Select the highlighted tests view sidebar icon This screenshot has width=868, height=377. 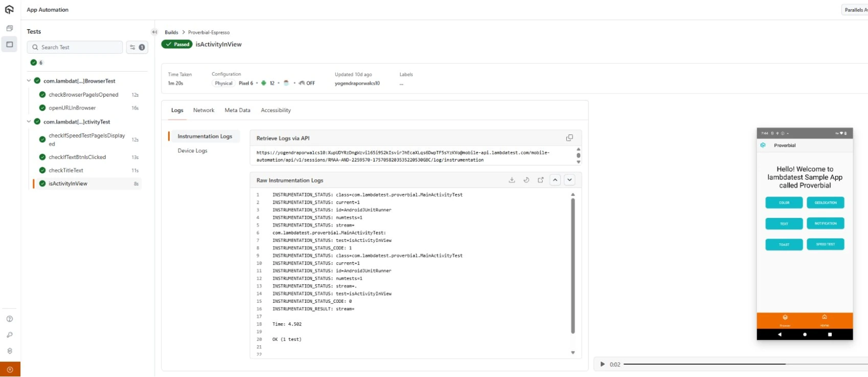click(x=9, y=45)
